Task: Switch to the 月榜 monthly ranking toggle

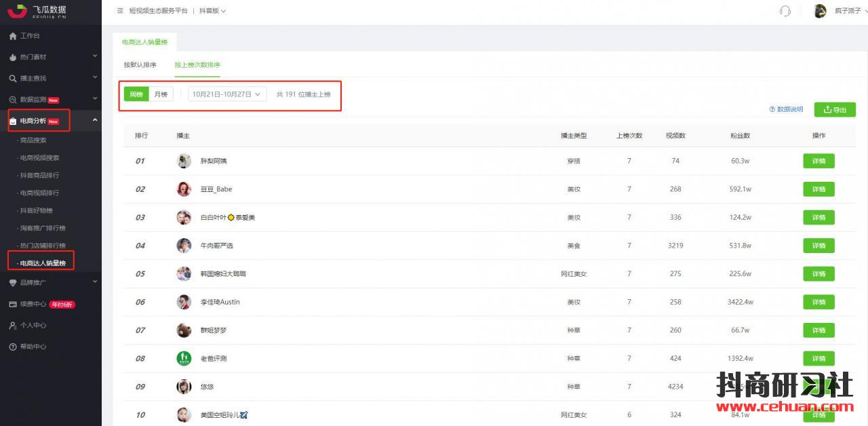Action: click(161, 94)
